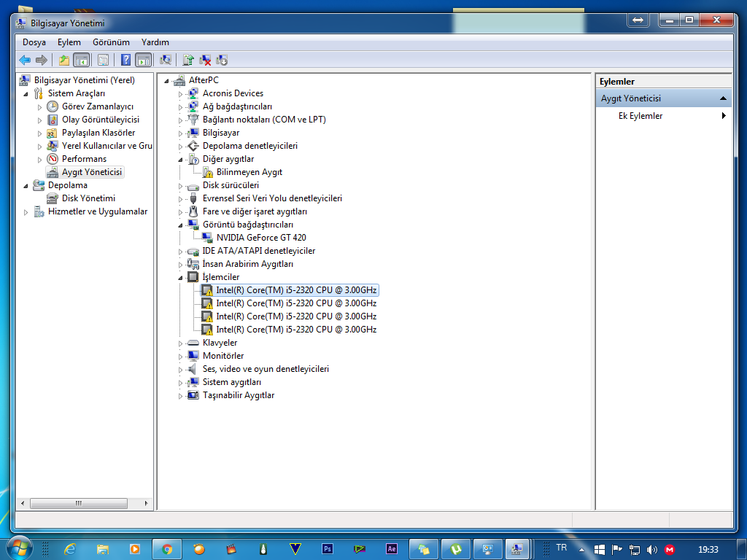Expand the Disk sürücüleri category

coord(181,186)
